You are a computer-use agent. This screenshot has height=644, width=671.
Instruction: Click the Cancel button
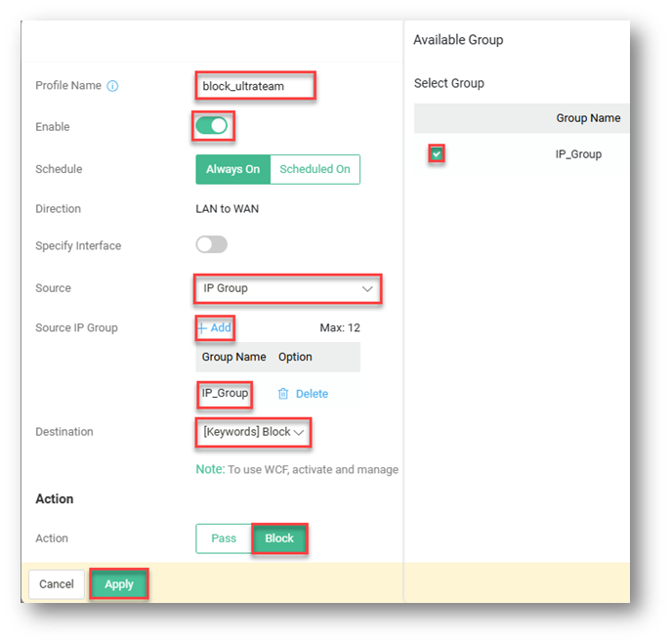[57, 584]
